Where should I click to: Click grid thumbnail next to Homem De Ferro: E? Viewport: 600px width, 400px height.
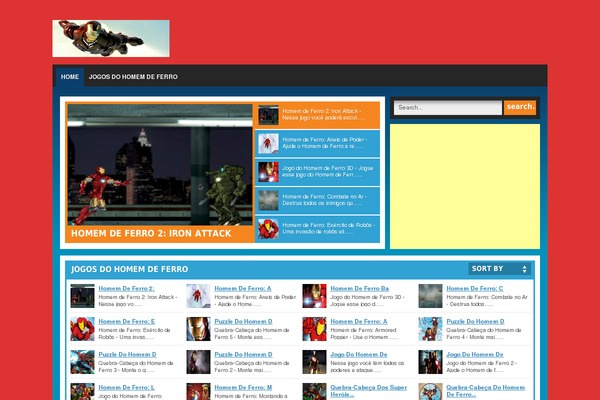click(x=82, y=329)
